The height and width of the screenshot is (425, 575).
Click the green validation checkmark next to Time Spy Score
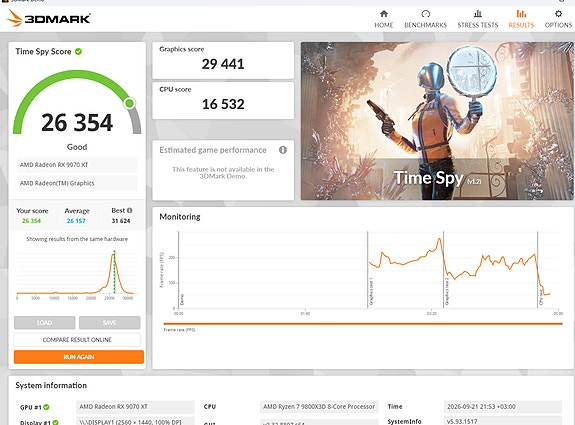coord(78,52)
